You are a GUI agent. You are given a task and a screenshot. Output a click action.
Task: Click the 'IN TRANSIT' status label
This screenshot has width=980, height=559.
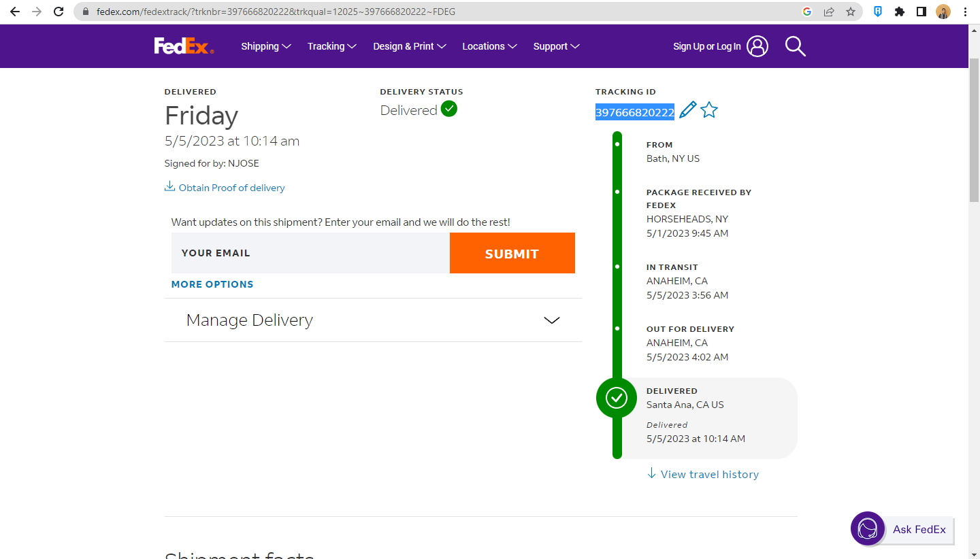click(672, 267)
